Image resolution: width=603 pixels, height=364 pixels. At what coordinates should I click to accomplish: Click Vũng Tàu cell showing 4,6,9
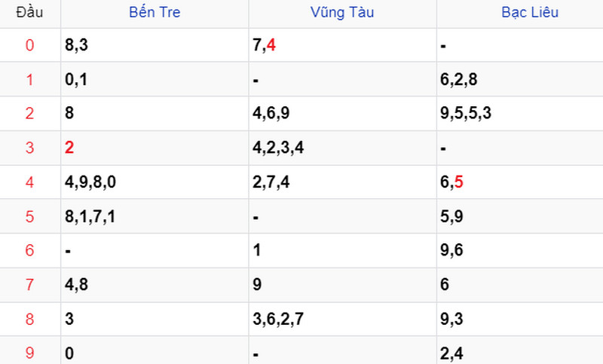tap(343, 113)
